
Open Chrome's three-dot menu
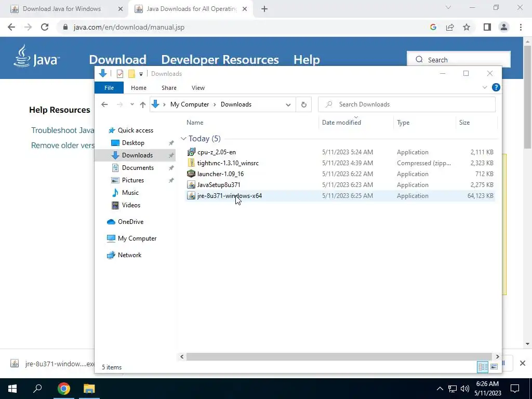[x=521, y=27]
